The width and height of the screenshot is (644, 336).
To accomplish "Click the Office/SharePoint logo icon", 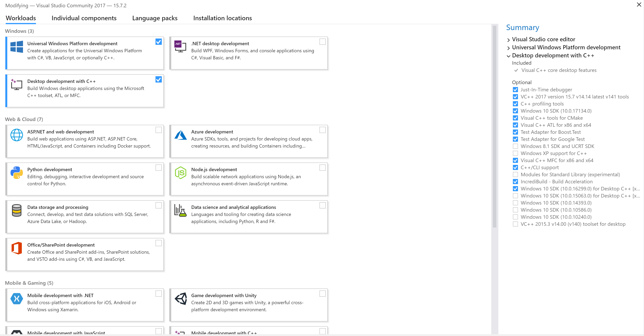I will click(17, 248).
